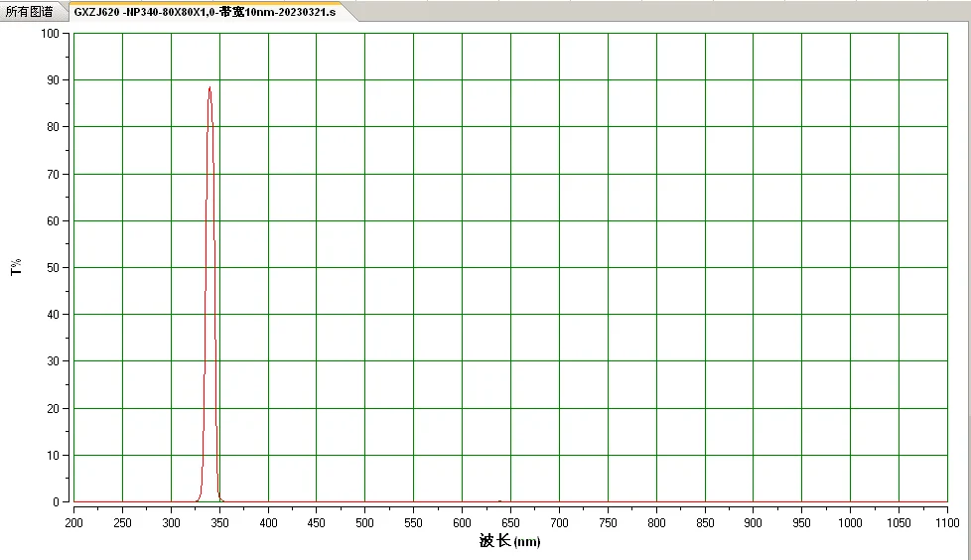Click the 200 tick label on wavelength axis
Screen dimensions: 971x560
[73, 523]
